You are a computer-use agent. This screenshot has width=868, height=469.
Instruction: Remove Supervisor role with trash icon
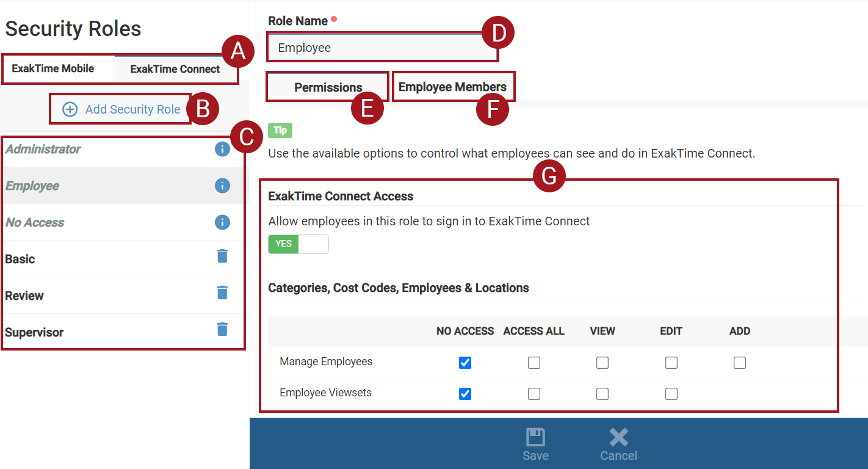click(222, 329)
